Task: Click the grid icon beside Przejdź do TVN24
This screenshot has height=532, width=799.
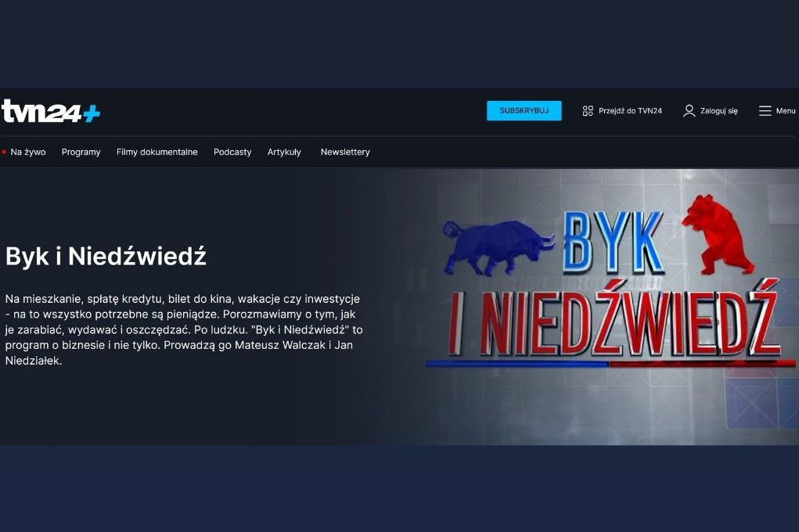Action: coord(588,111)
